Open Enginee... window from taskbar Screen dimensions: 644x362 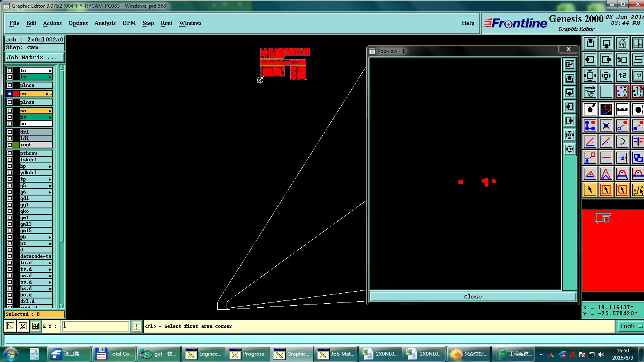203,354
